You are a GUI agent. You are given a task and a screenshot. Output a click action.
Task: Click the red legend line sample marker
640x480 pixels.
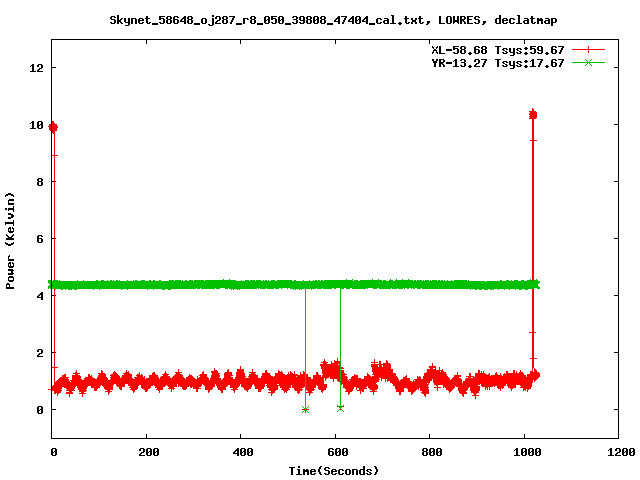pos(588,50)
